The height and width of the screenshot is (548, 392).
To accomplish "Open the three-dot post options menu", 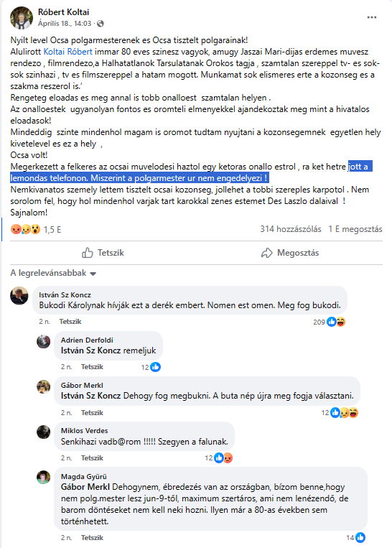I will (372, 17).
